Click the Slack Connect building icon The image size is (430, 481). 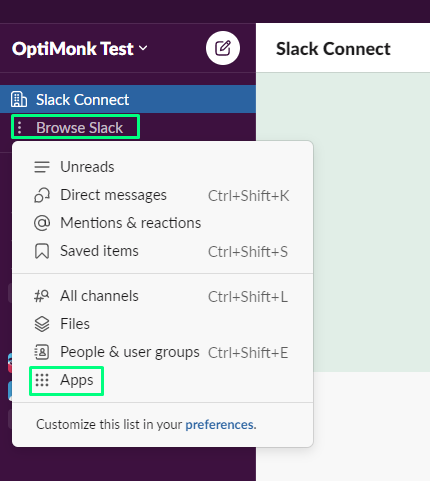click(x=19, y=99)
